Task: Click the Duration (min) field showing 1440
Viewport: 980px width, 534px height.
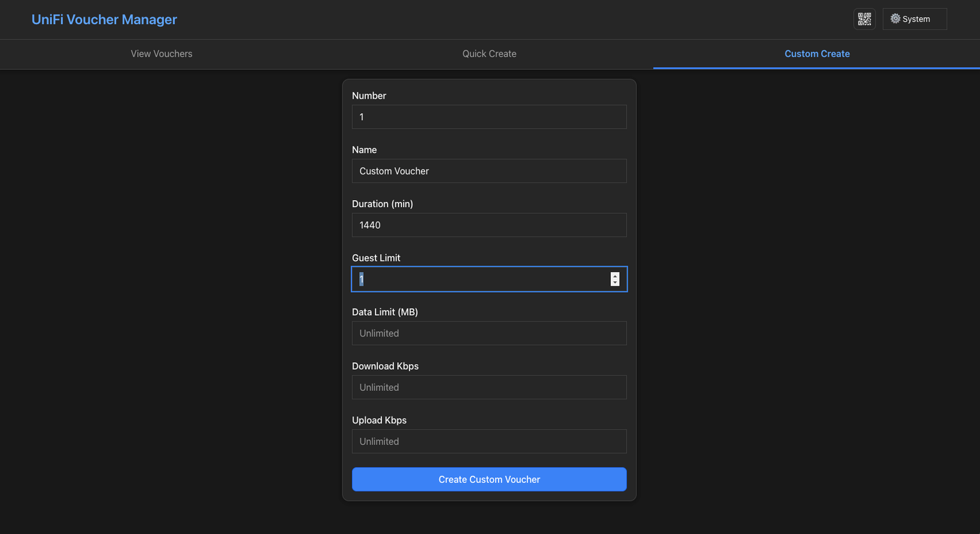Action: pos(489,225)
